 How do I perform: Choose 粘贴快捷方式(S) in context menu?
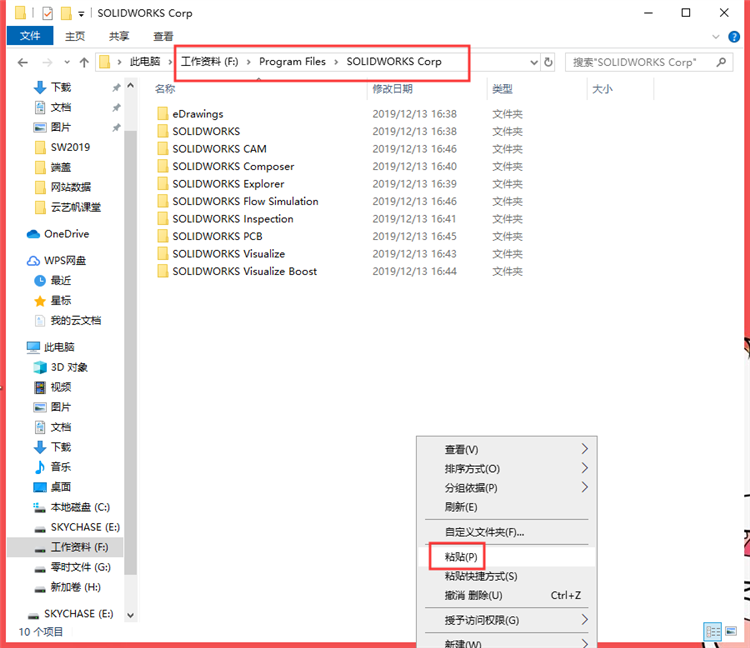[507, 576]
